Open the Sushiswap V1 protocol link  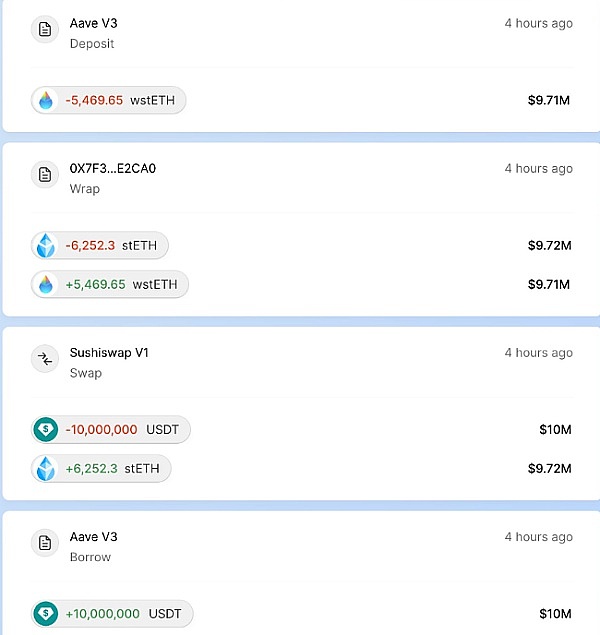109,353
